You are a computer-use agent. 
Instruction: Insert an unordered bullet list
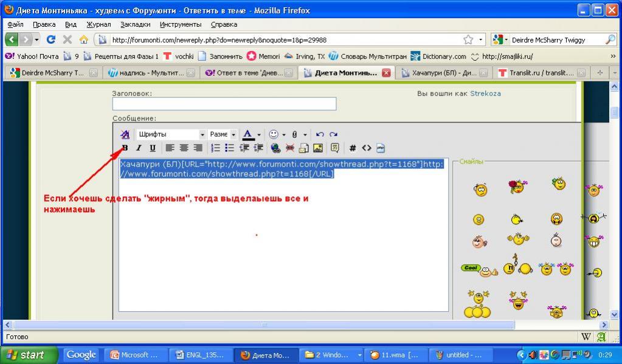(229, 148)
